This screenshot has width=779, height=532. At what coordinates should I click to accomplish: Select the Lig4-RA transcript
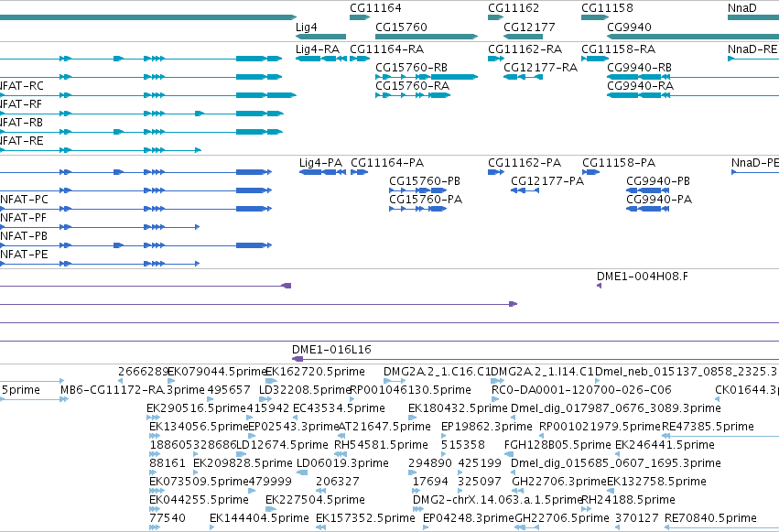click(x=321, y=59)
